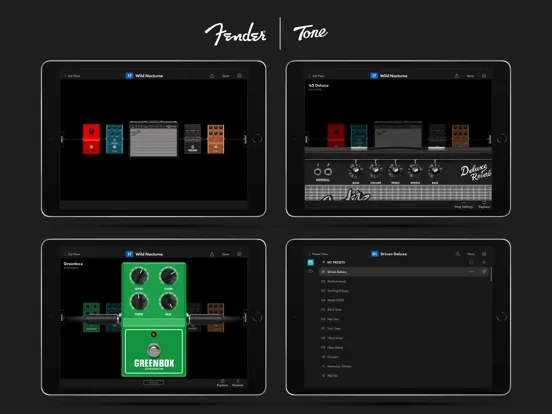Open Amp Settings on '65 Deluxe screen
The image size is (552, 414).
coord(464,205)
